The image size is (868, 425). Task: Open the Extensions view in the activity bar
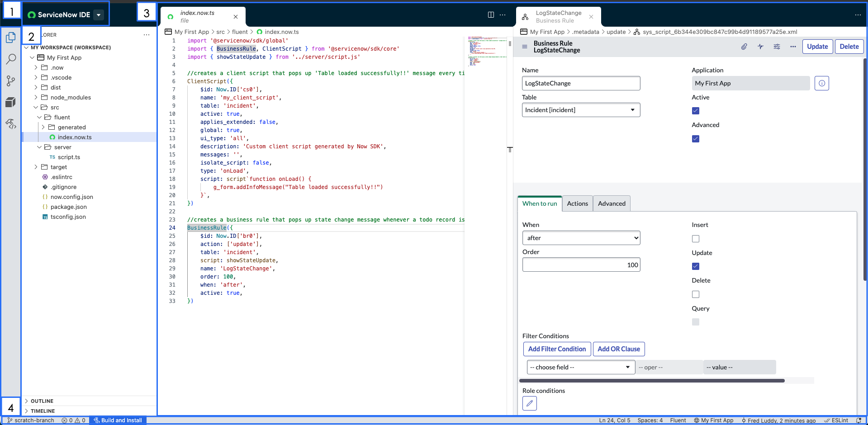tap(11, 102)
